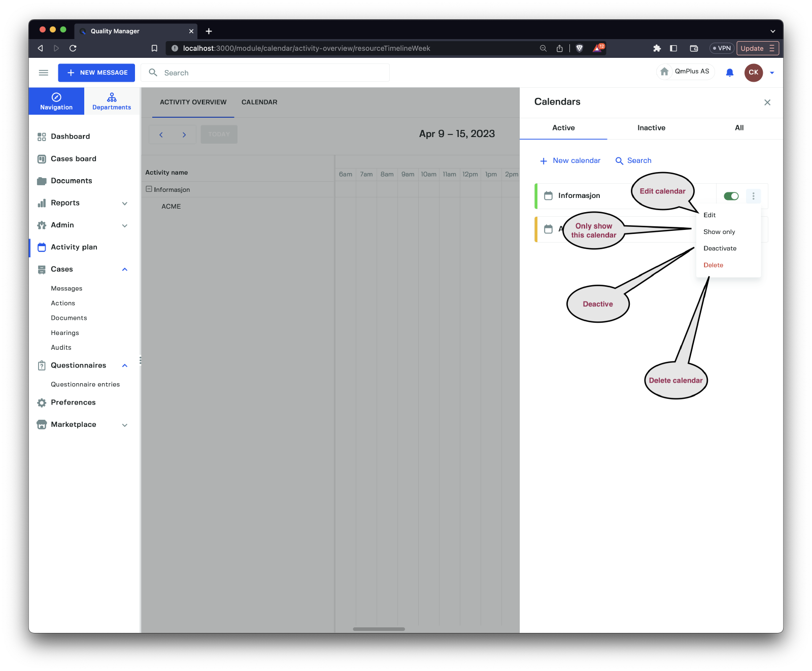The height and width of the screenshot is (671, 812).
Task: Select Deactivate from the context menu
Action: click(x=720, y=249)
